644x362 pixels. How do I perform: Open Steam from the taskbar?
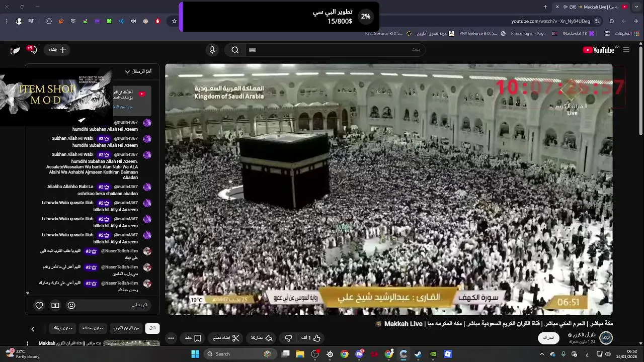[x=418, y=354]
